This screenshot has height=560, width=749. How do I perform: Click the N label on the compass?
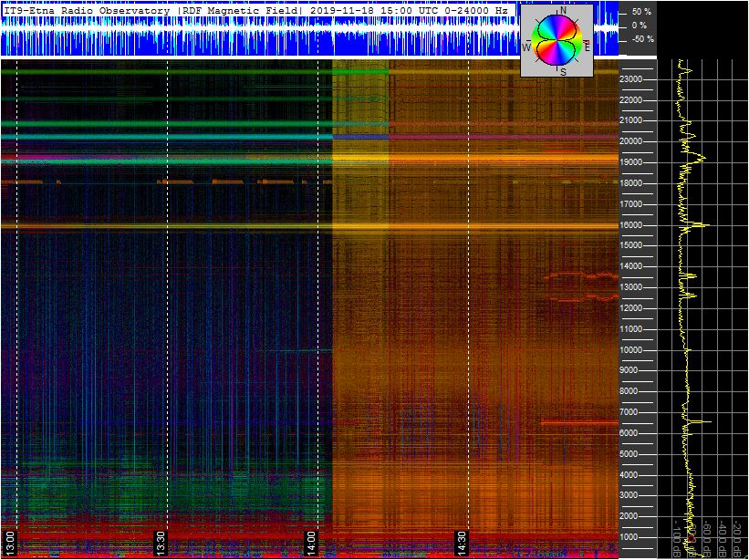(x=563, y=11)
